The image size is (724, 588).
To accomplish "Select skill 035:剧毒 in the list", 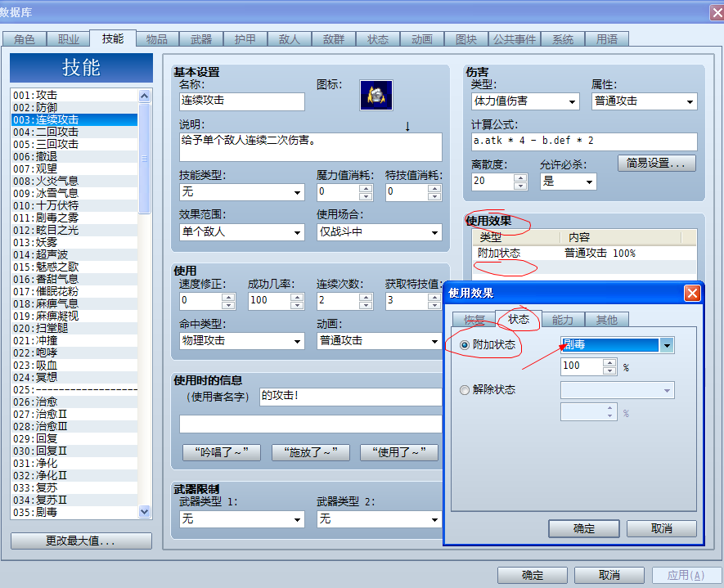I will tap(74, 512).
